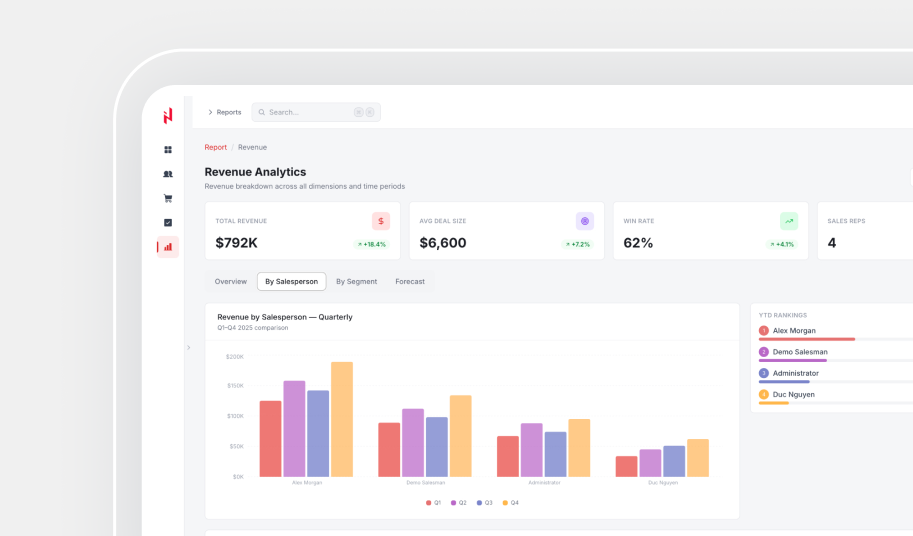
Task: Toggle the Q2 legend item in chart
Action: pos(459,503)
